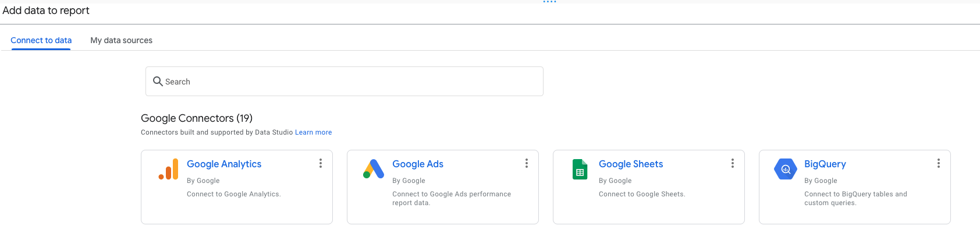Focus the connector Search field
This screenshot has width=980, height=236.
349,82
